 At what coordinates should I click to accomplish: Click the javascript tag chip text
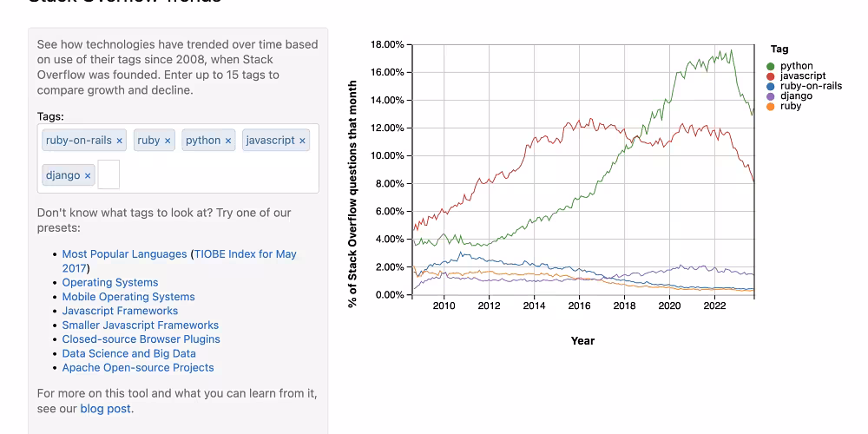[x=270, y=141]
